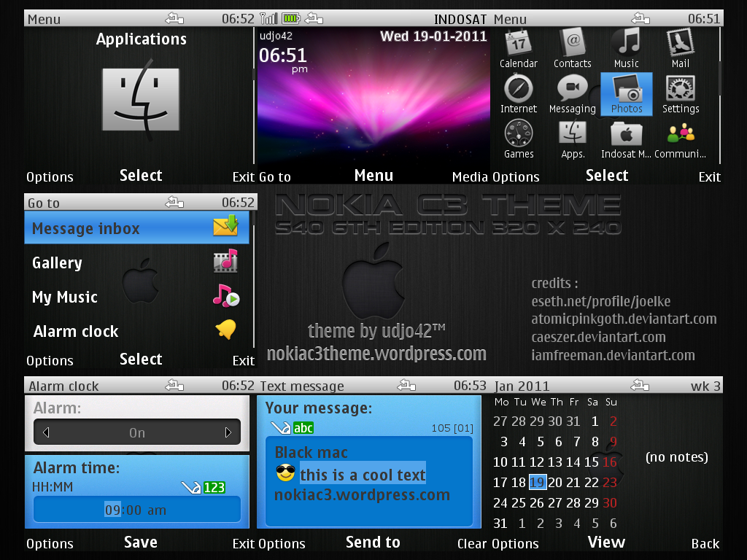Click caeszer.deviantart.com credit text

pyautogui.click(x=598, y=337)
